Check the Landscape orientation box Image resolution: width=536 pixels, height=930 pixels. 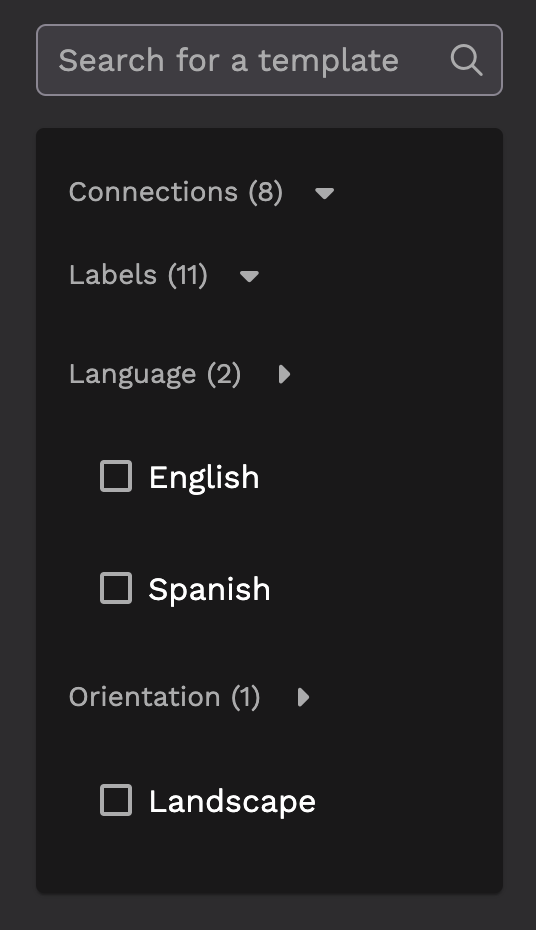pos(116,800)
